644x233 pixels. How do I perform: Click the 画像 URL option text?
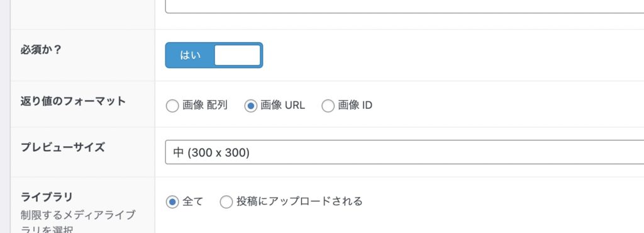[x=282, y=106]
